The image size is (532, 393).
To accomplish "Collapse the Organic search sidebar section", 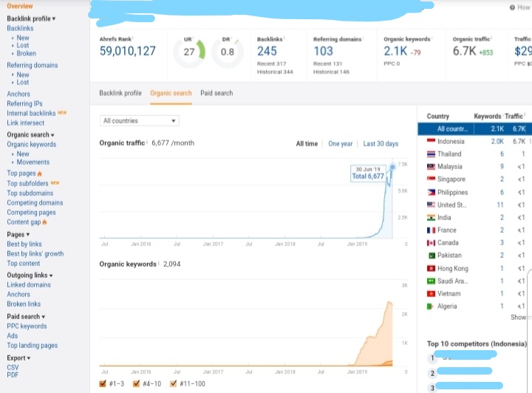I will click(x=30, y=134).
